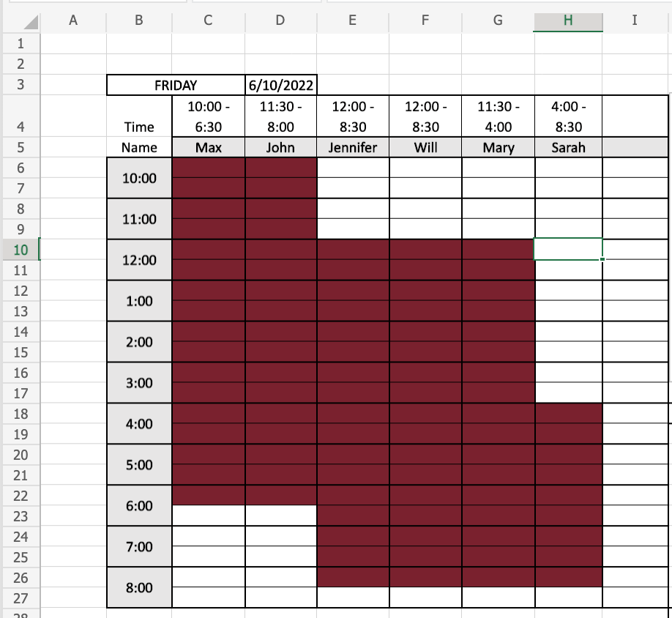Click the 8:00 time row label
Viewport: 672px width, 618px height.
point(139,587)
